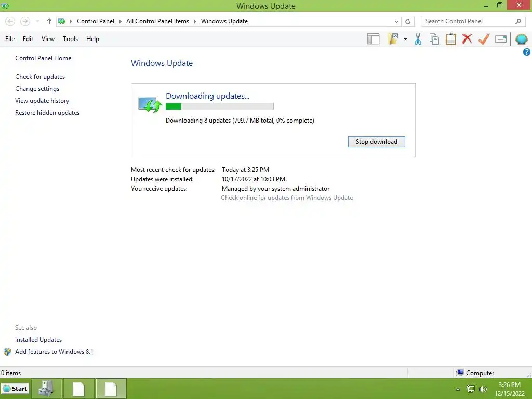Open the recent locations dropdown arrow
The width and height of the screenshot is (532, 399).
(37, 21)
